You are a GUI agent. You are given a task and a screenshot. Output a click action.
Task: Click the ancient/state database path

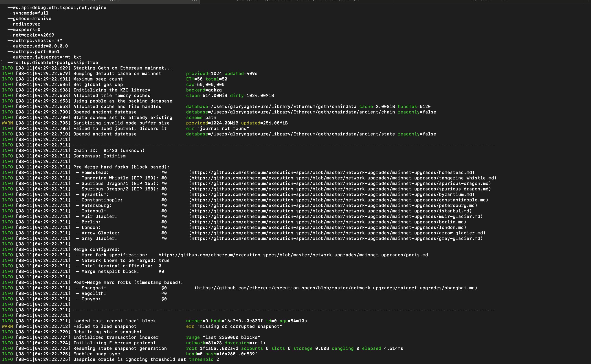303,134
